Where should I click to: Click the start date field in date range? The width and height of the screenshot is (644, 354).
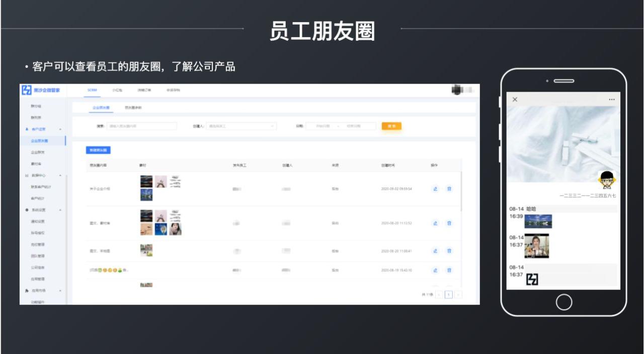322,126
